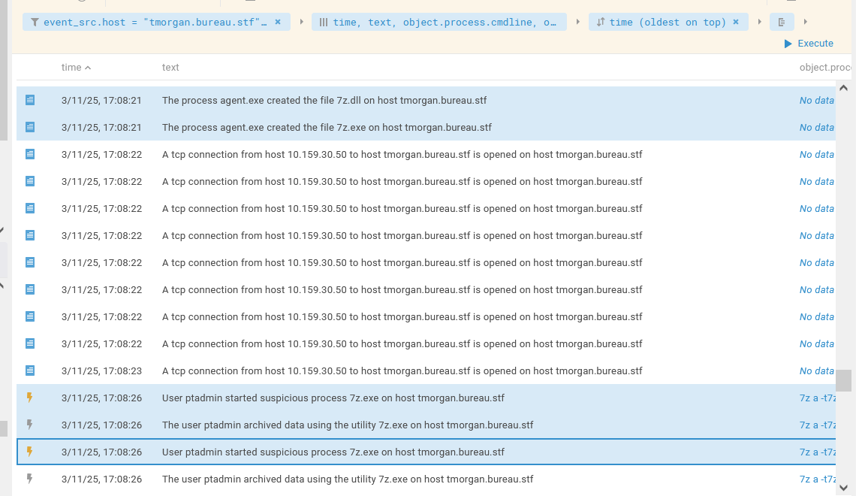Click the text column header

click(x=170, y=67)
